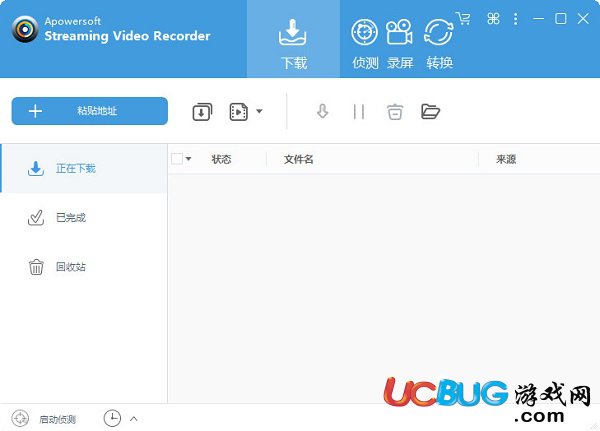Switch to the 下载 download tab

coord(293,39)
